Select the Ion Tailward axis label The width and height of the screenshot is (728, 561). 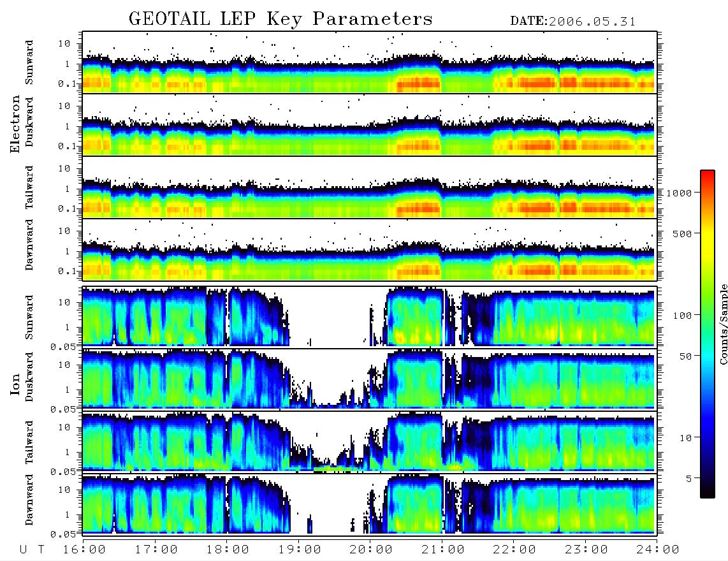tap(29, 442)
